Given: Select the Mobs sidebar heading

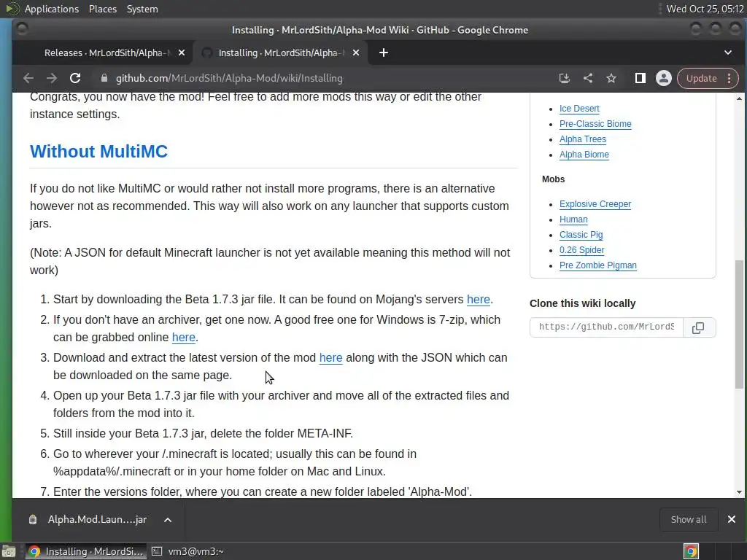Looking at the screenshot, I should 553,179.
